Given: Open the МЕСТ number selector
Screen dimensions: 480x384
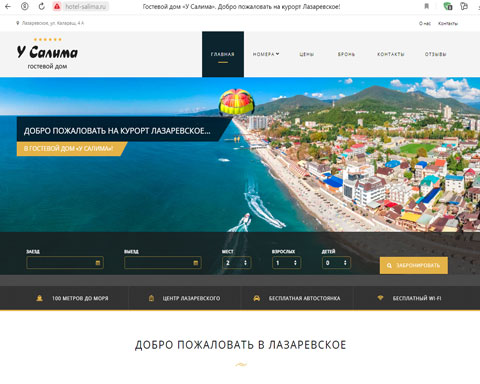Looking at the screenshot, I should 236,263.
